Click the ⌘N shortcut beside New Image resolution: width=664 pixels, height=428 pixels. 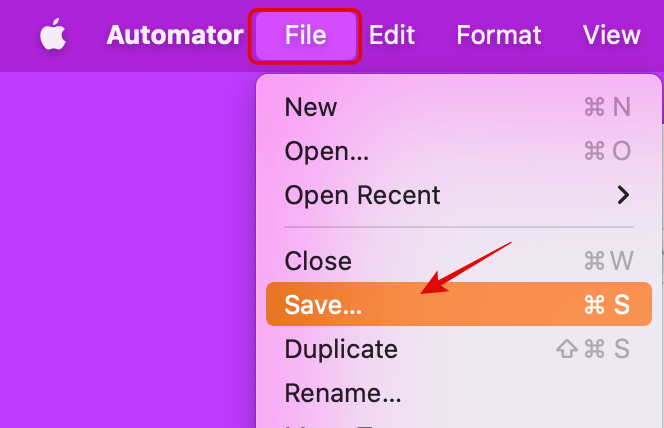(607, 107)
